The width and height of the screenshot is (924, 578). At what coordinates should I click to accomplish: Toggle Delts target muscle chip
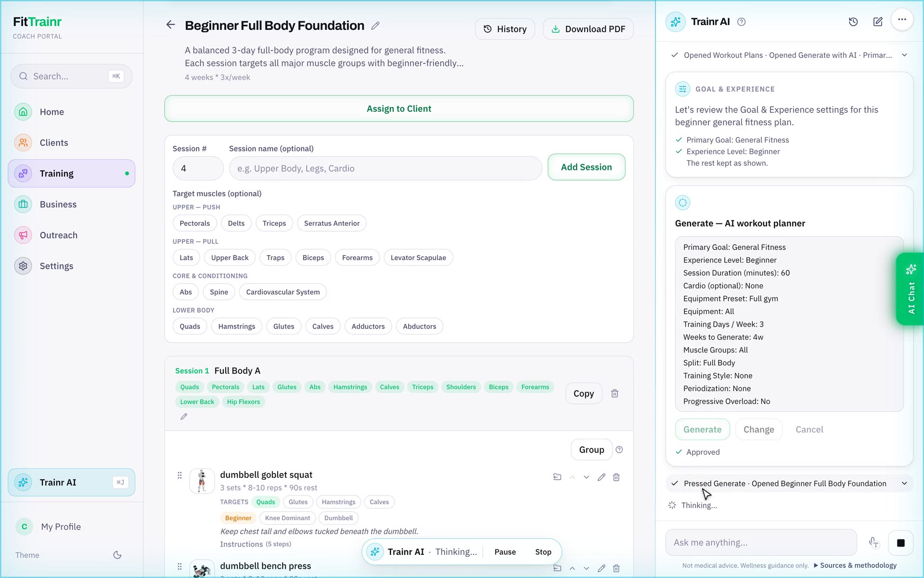(x=236, y=223)
